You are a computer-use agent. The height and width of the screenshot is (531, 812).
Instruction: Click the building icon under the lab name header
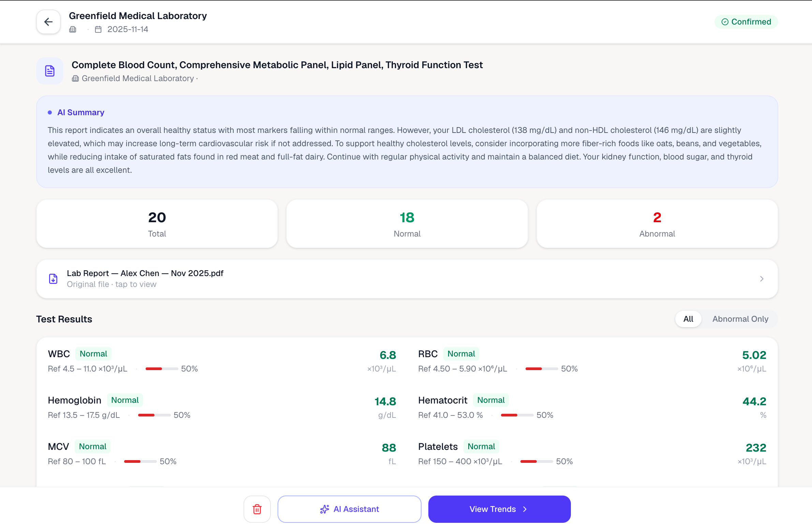click(x=73, y=29)
